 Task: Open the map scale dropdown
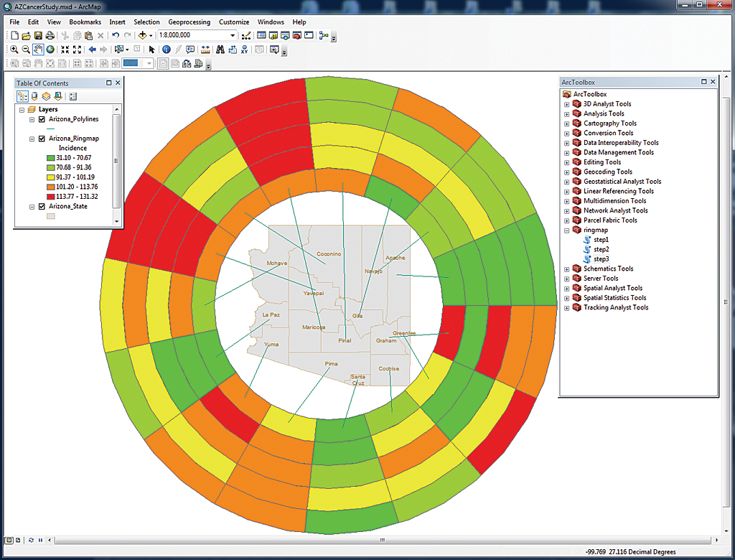(x=233, y=35)
